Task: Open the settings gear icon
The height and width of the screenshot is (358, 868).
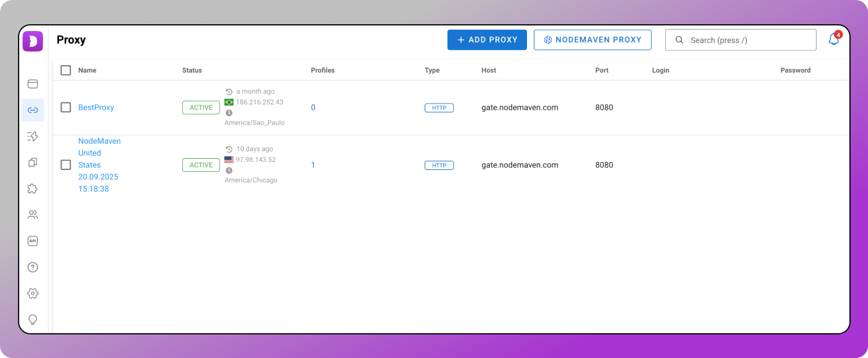Action: (33, 293)
